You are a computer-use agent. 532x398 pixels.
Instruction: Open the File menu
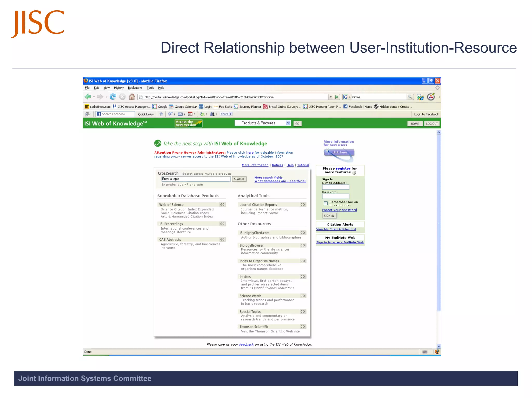[87, 88]
